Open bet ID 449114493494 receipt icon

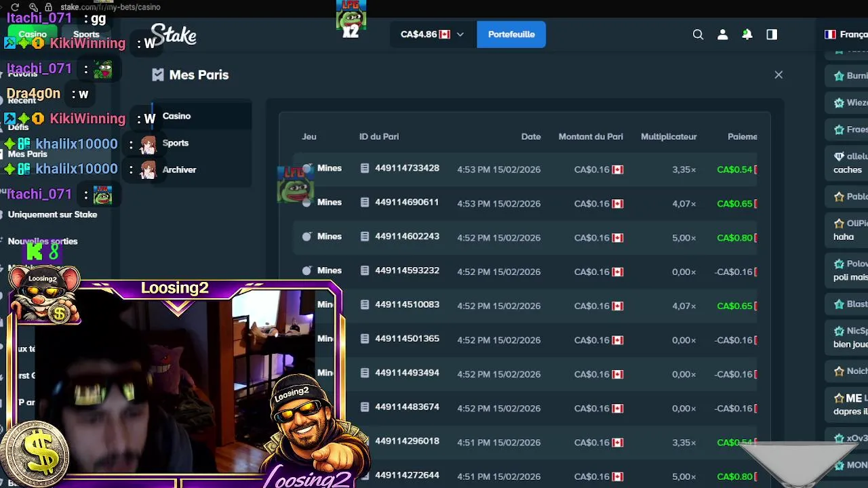pos(365,373)
